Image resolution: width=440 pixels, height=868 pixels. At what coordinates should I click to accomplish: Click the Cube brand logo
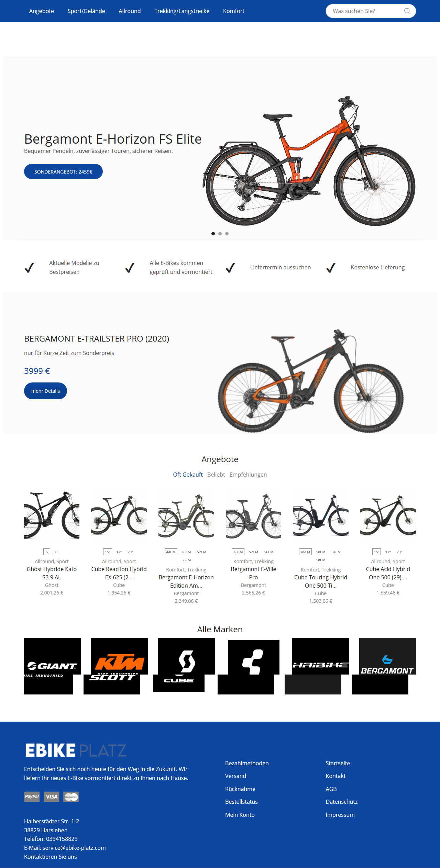(x=179, y=683)
